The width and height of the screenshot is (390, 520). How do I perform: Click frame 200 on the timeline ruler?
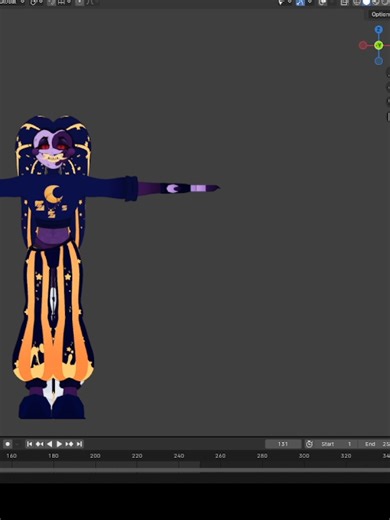95,456
